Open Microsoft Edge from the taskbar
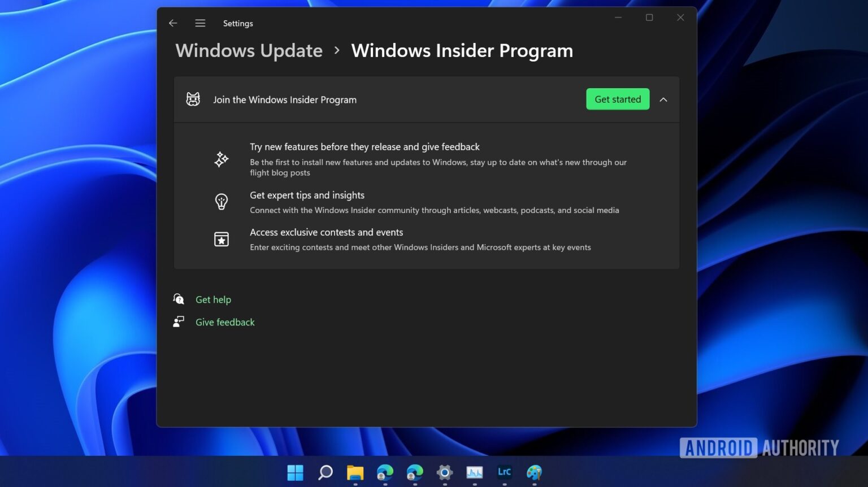 (x=385, y=473)
